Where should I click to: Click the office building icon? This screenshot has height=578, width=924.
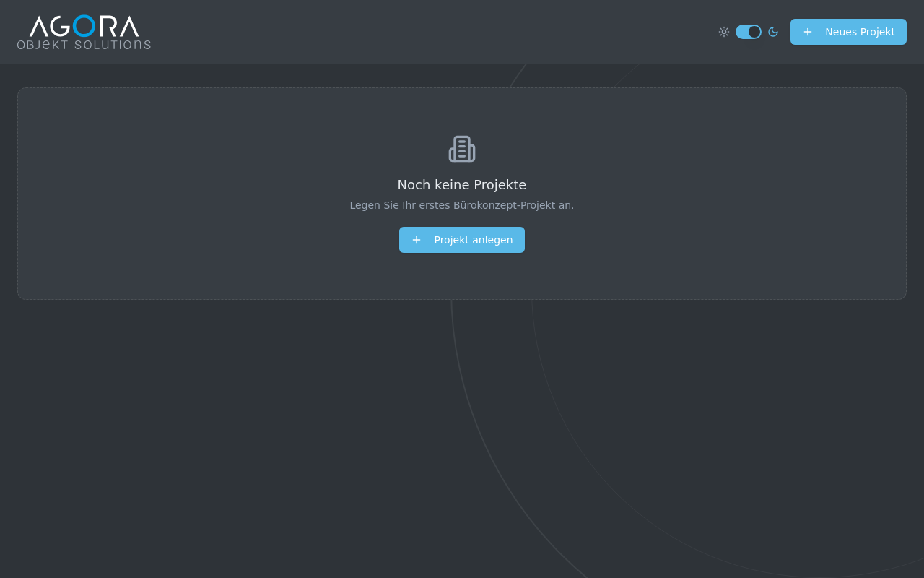click(x=462, y=149)
